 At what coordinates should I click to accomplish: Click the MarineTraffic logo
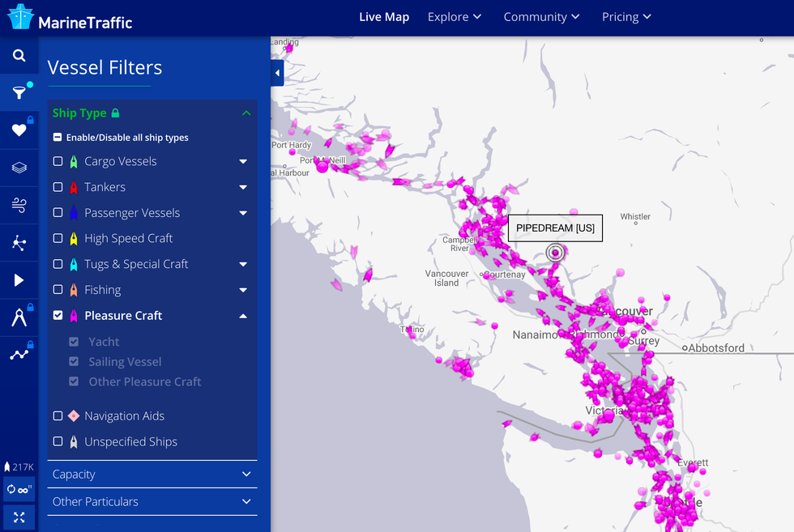pyautogui.click(x=70, y=19)
